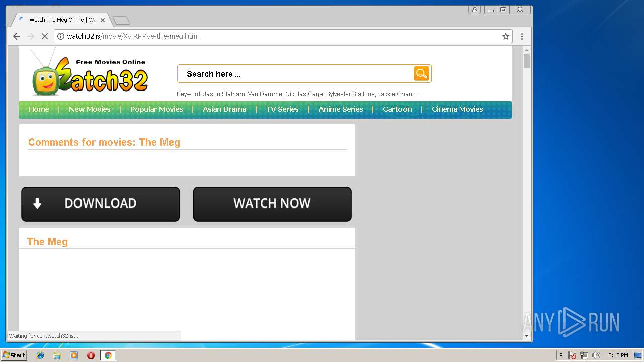Viewport: 644px width, 362px height.
Task: Click Nicolas Cage keyword link
Action: (x=304, y=94)
